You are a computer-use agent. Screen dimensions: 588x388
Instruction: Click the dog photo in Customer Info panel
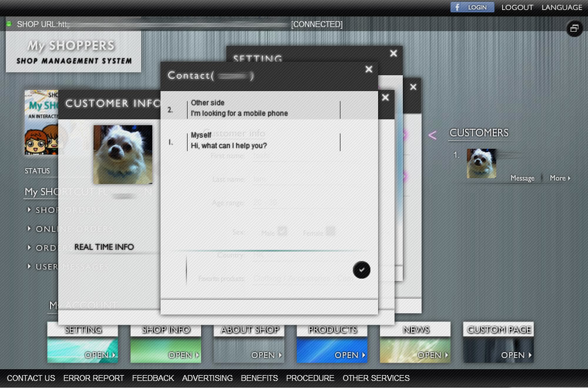click(123, 155)
